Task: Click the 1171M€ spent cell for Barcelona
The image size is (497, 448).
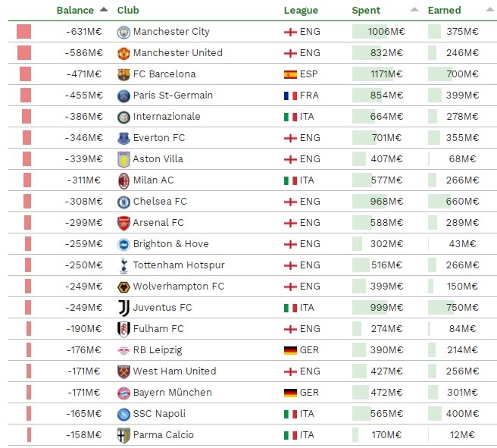Action: (386, 74)
